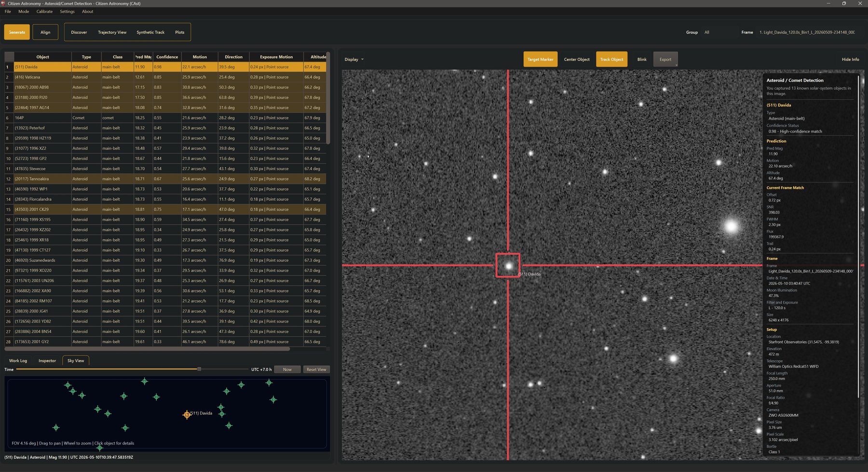Open the File menu

(8, 12)
